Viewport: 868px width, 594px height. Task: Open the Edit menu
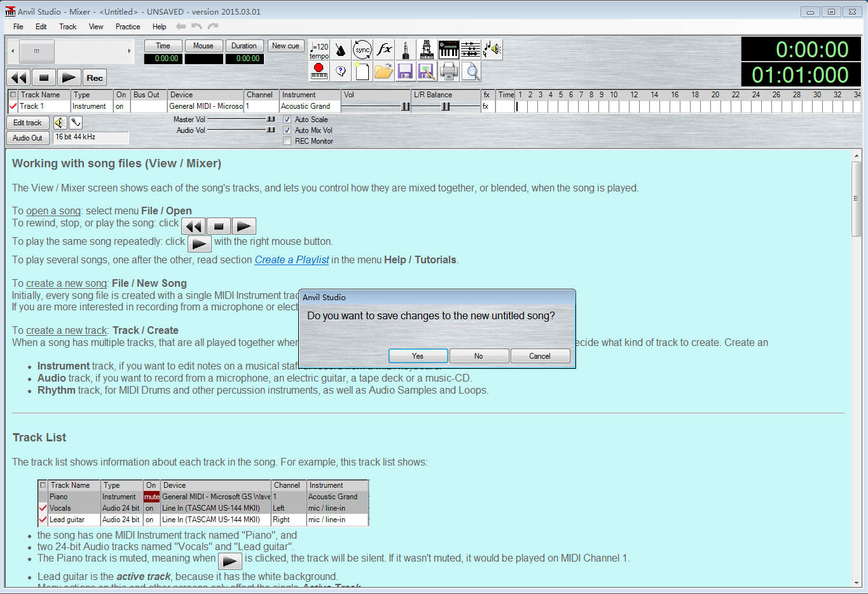(x=41, y=27)
